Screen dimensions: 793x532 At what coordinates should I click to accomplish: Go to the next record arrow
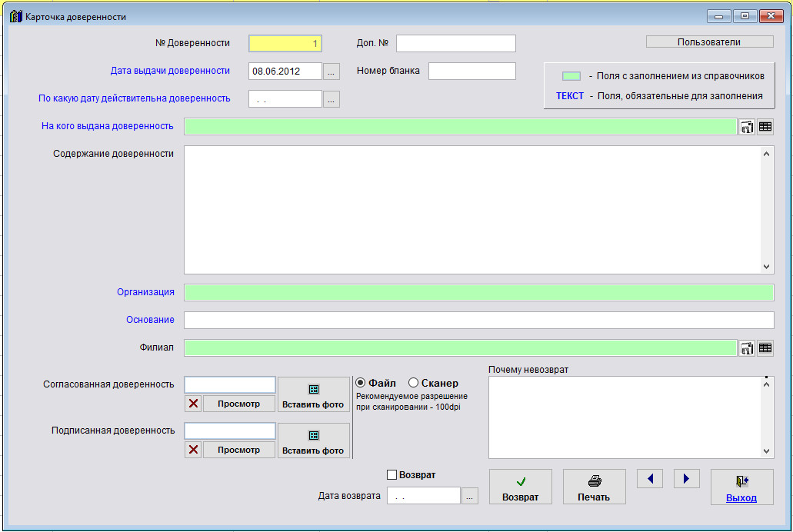686,478
